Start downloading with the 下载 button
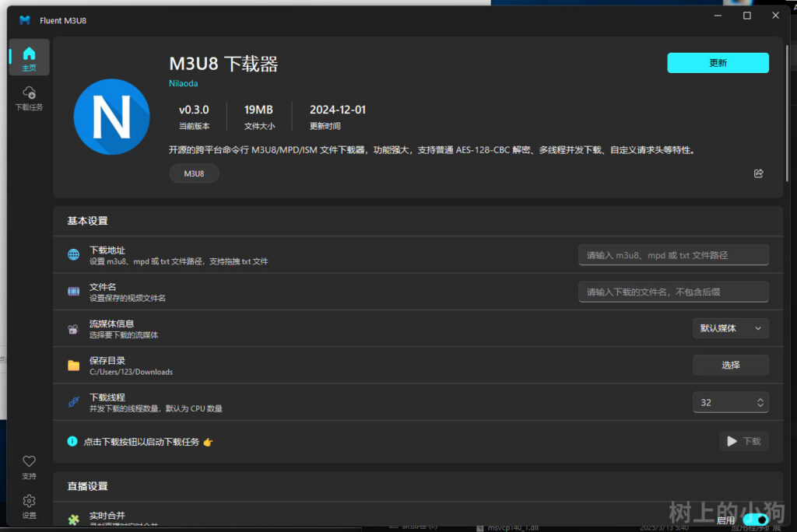The image size is (797, 532). (743, 441)
